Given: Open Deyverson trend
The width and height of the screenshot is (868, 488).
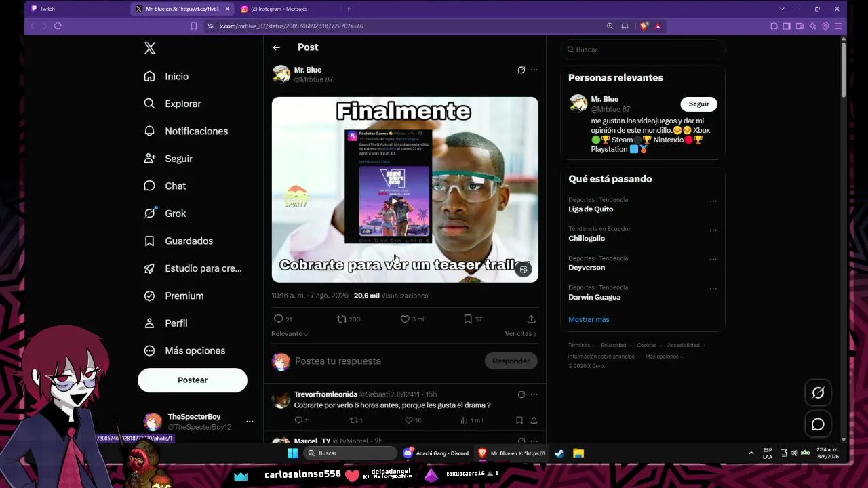Looking at the screenshot, I should (587, 268).
